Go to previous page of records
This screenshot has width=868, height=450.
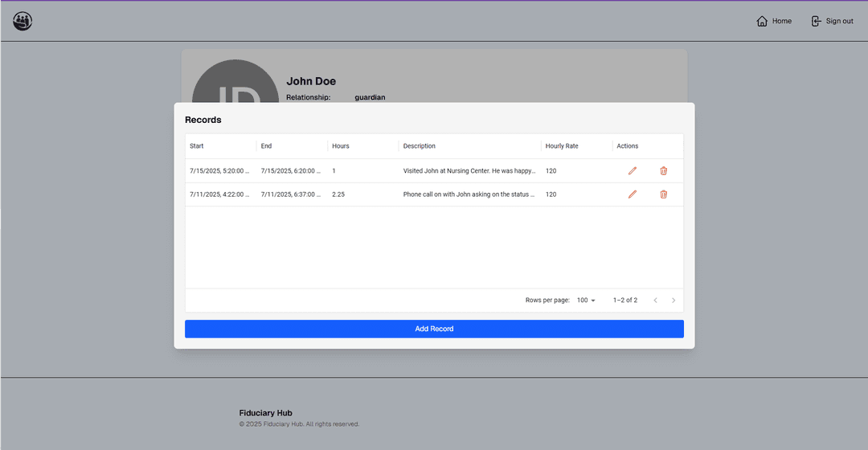656,300
